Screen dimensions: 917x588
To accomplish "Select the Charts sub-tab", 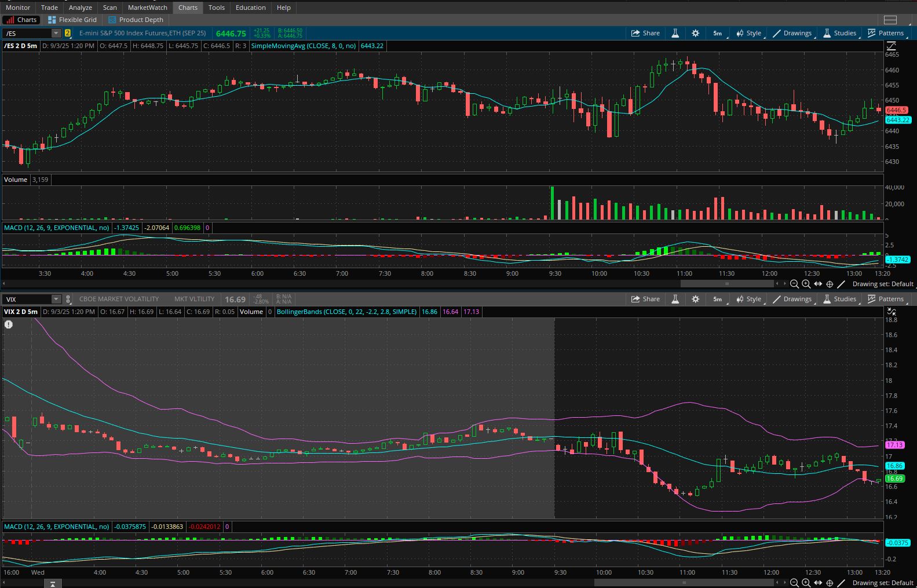I will tap(21, 20).
